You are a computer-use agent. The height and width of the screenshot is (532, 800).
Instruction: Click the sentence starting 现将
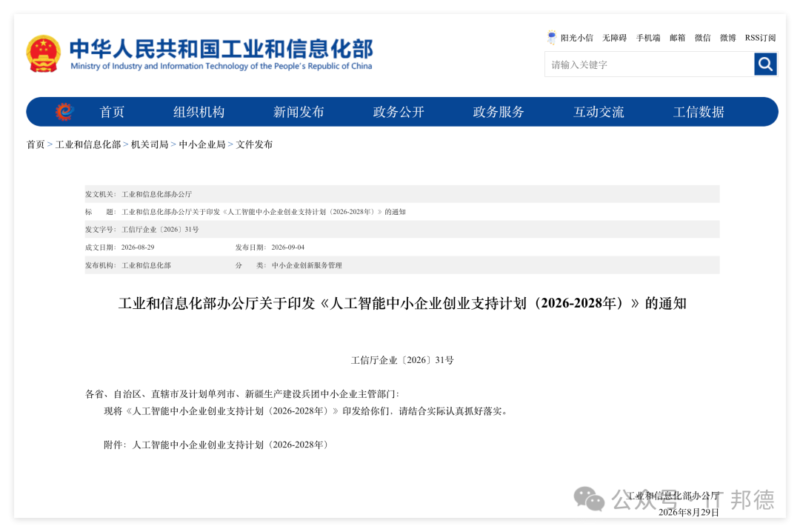306,411
